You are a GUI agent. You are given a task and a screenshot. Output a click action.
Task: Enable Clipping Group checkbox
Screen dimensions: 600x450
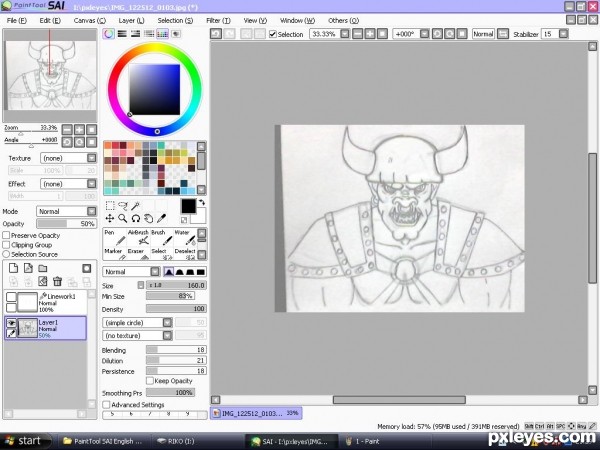tap(6, 245)
